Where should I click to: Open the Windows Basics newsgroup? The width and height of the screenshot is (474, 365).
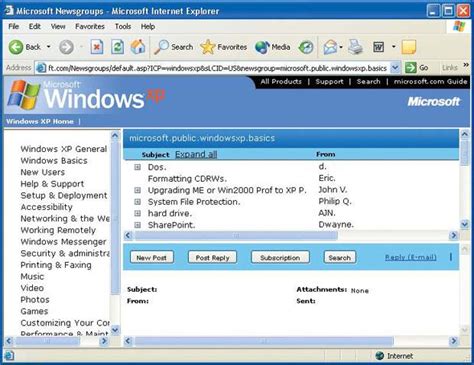click(x=54, y=161)
